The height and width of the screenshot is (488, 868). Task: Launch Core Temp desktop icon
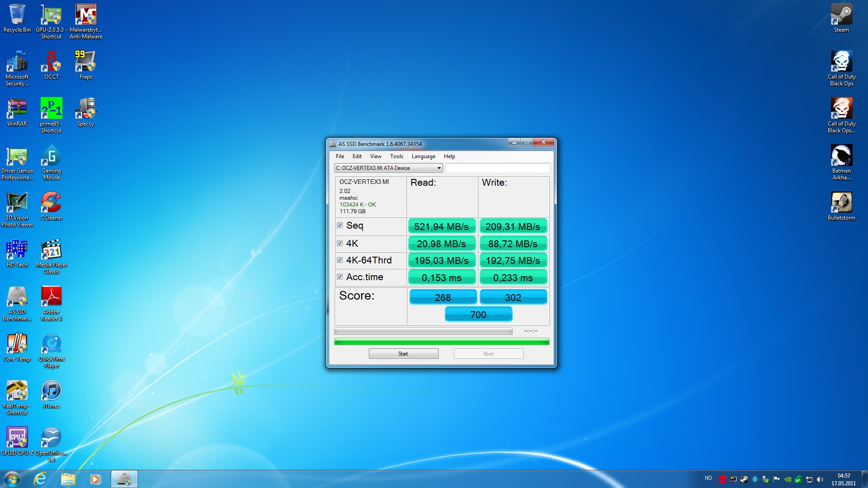click(17, 347)
